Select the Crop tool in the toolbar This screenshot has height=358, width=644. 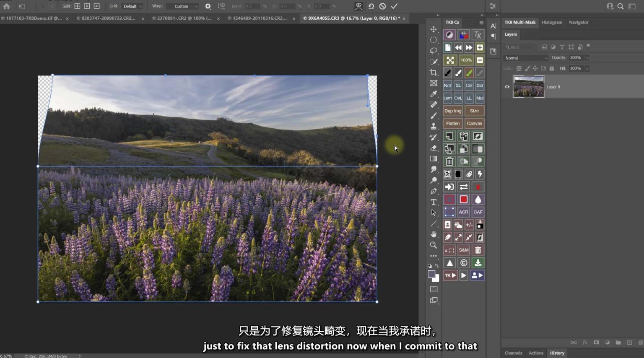[434, 73]
